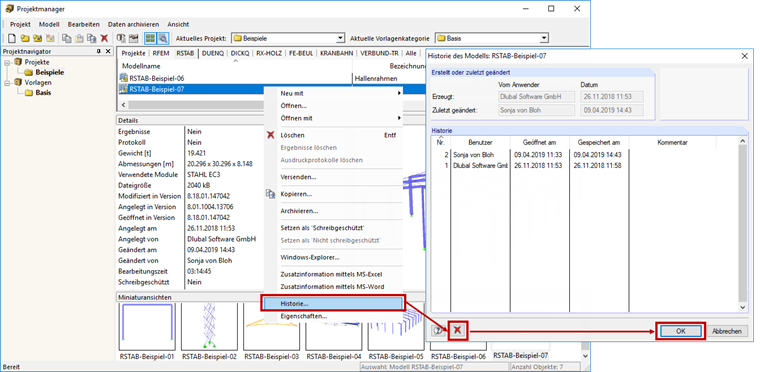Open the Aktuelles Projekt dropdown

click(340, 38)
